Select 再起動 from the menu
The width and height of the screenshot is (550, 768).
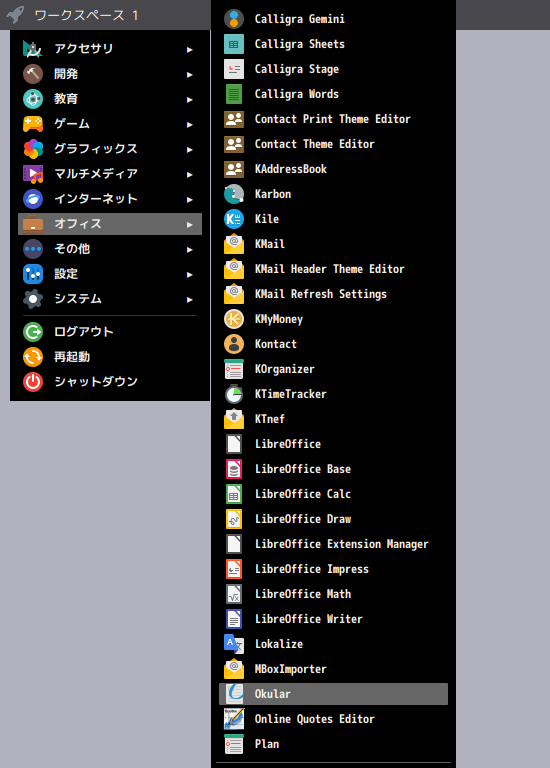click(110, 357)
